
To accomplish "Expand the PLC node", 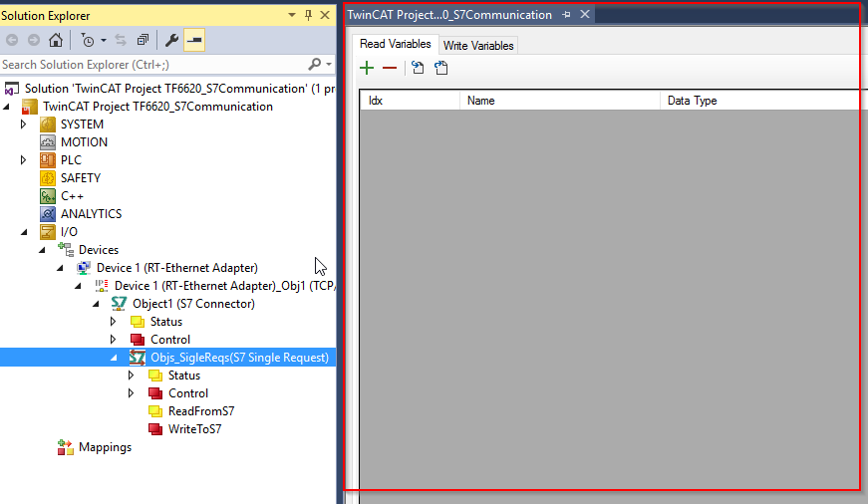I will (23, 160).
